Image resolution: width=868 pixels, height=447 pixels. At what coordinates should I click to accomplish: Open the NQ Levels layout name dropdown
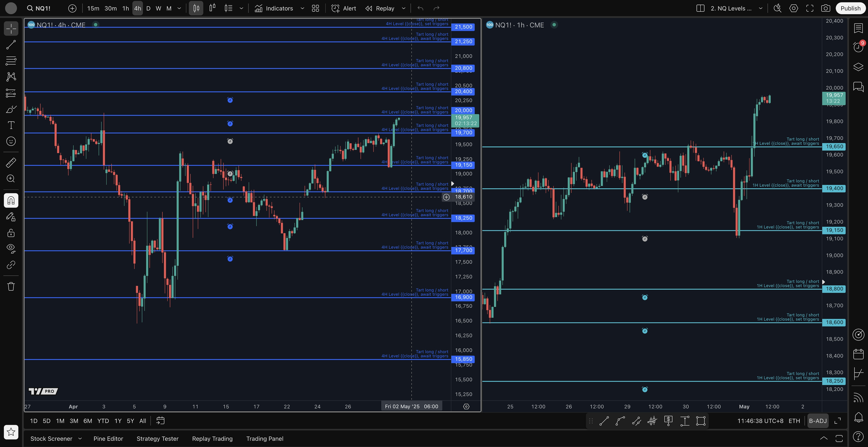click(x=760, y=8)
